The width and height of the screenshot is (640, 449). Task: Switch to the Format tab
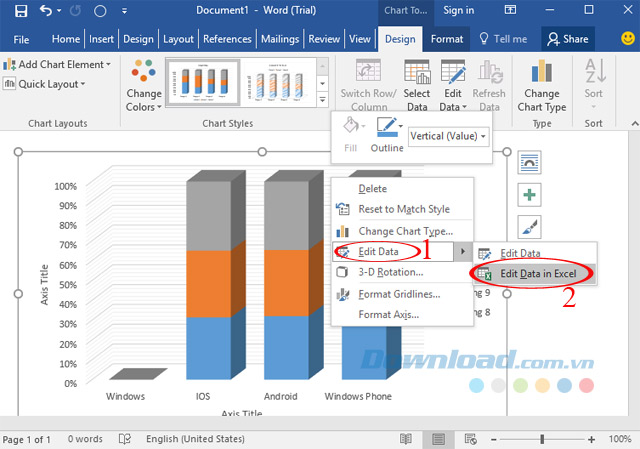pos(446,39)
